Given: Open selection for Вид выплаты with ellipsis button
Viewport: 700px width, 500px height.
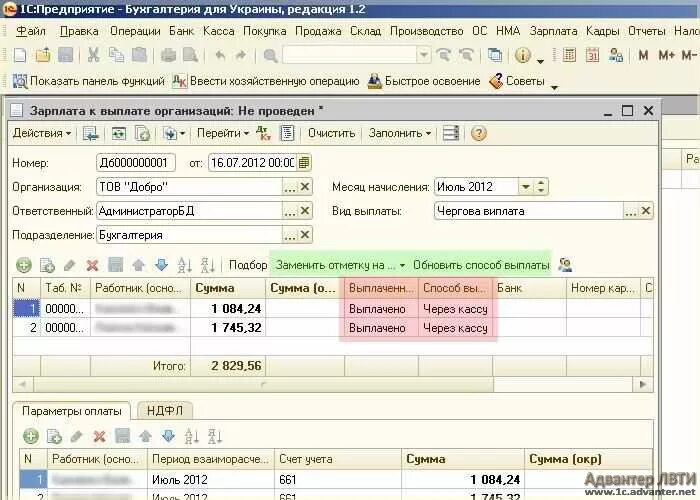Looking at the screenshot, I should pyautogui.click(x=631, y=211).
